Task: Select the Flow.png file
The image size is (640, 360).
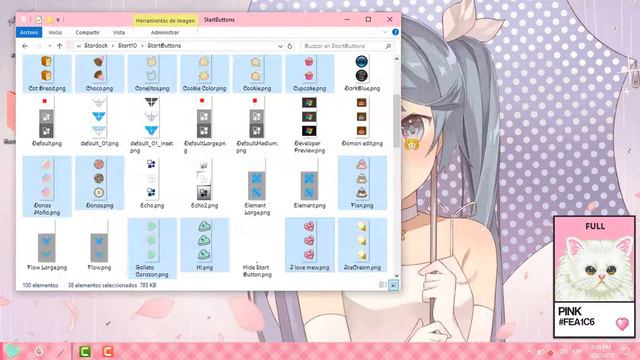Action: click(x=100, y=245)
